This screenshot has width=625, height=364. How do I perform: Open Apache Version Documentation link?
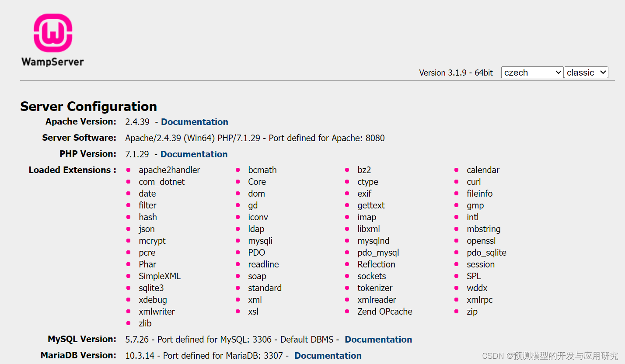pos(195,122)
